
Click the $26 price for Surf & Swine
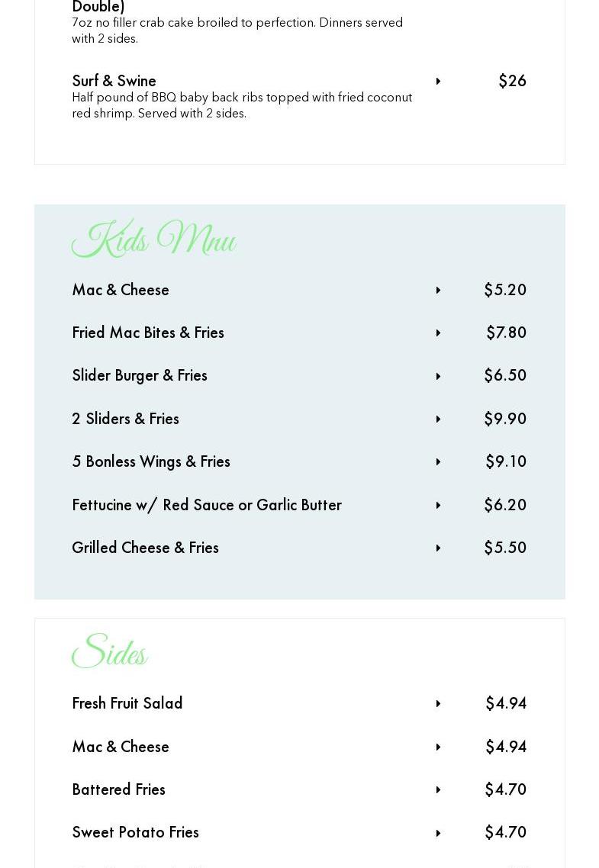coord(512,81)
